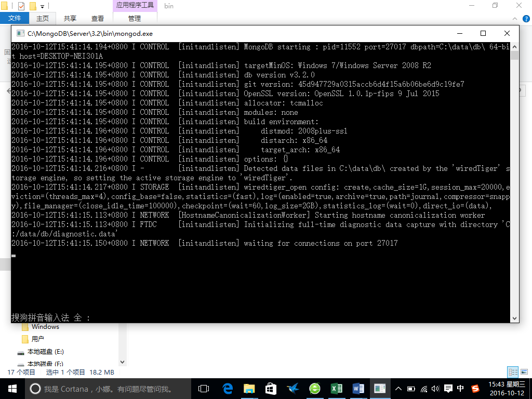The width and height of the screenshot is (532, 399).
Task: Switch to the 主页 ribbon tab
Action: tap(43, 18)
